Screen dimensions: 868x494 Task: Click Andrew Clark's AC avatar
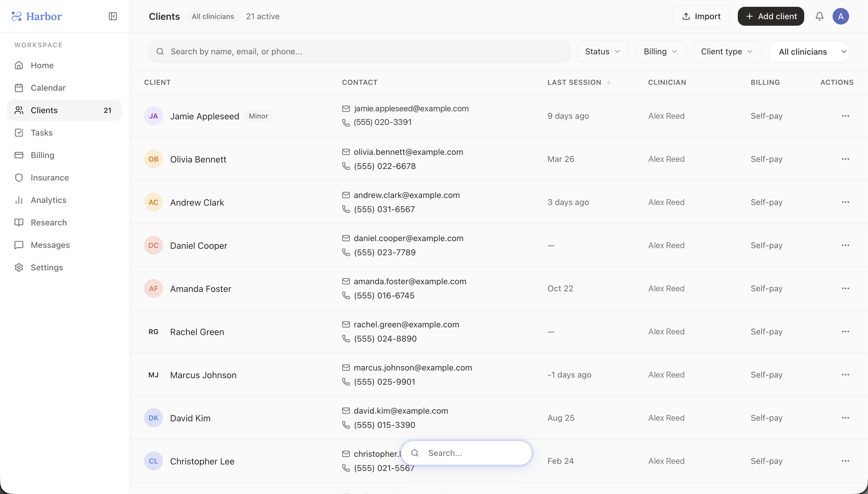click(x=154, y=202)
